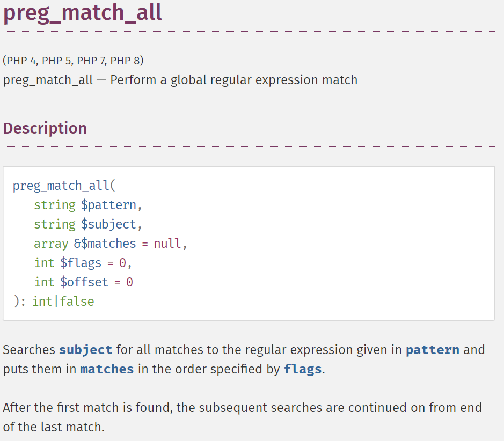The image size is (504, 441).
Task: Click the $pattern parameter in signature
Action: [x=108, y=205]
